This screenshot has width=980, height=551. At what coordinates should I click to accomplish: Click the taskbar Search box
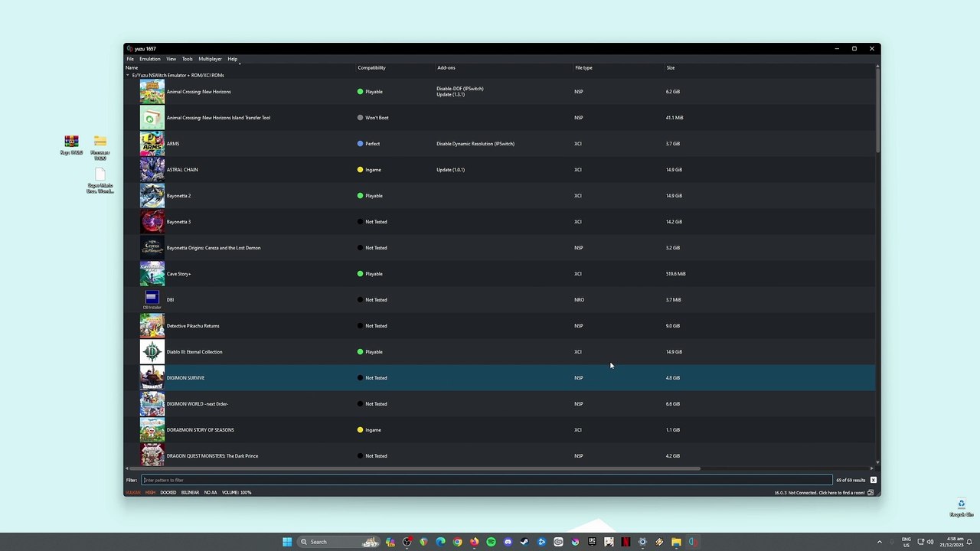[338, 542]
